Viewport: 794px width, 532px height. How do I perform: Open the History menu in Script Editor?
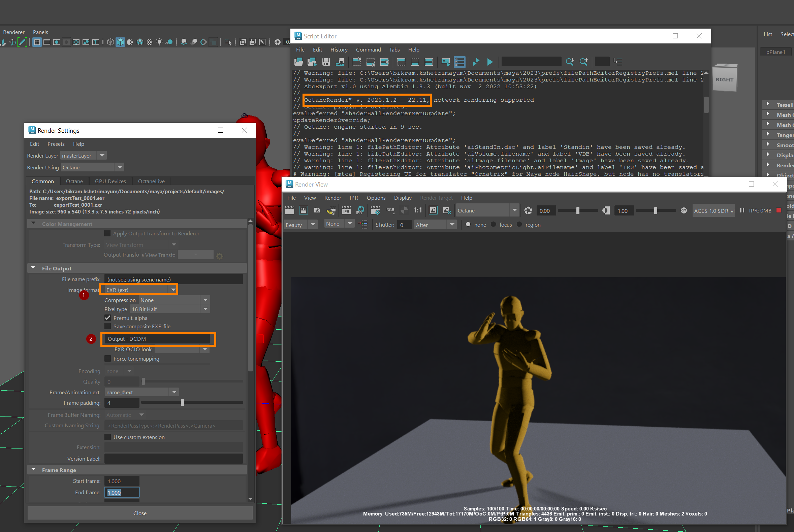[x=339, y=49]
